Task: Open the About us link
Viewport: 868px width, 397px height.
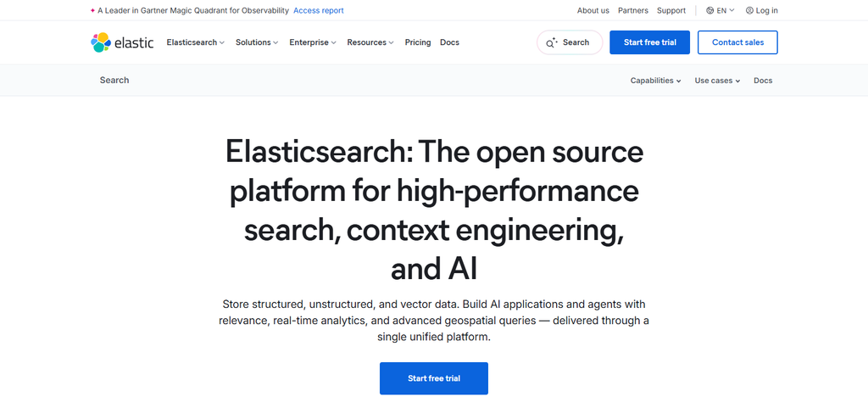Action: coord(593,10)
